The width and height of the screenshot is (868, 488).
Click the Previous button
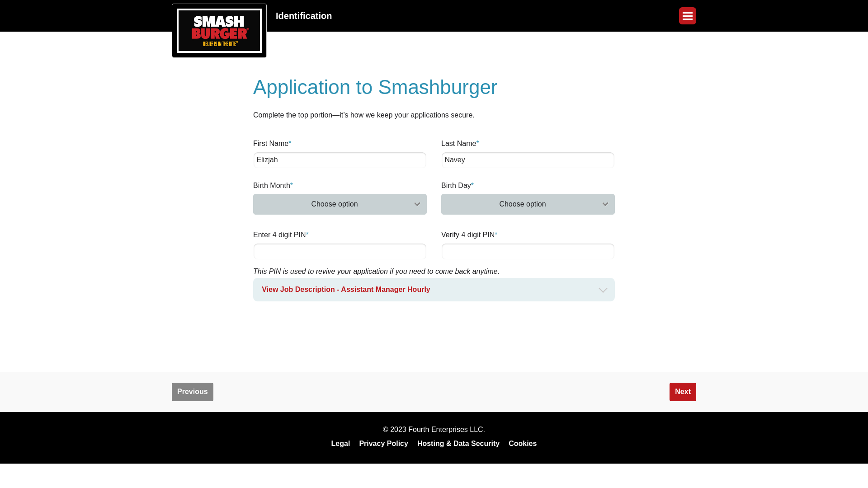[193, 392]
